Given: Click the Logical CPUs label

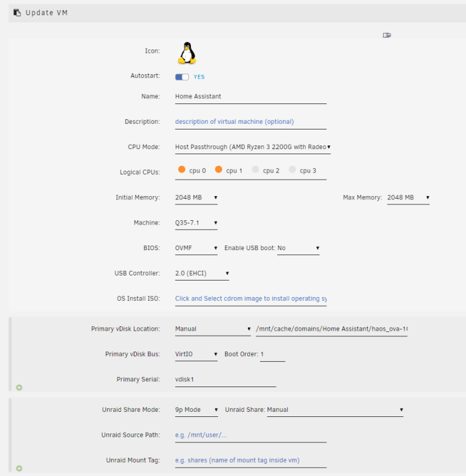Looking at the screenshot, I should click(x=139, y=173).
